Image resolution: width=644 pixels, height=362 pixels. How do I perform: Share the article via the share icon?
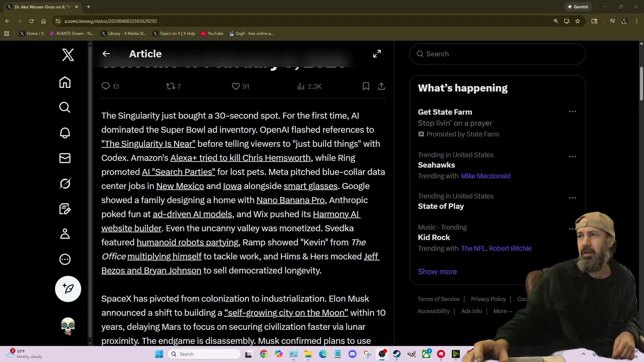[x=381, y=86]
